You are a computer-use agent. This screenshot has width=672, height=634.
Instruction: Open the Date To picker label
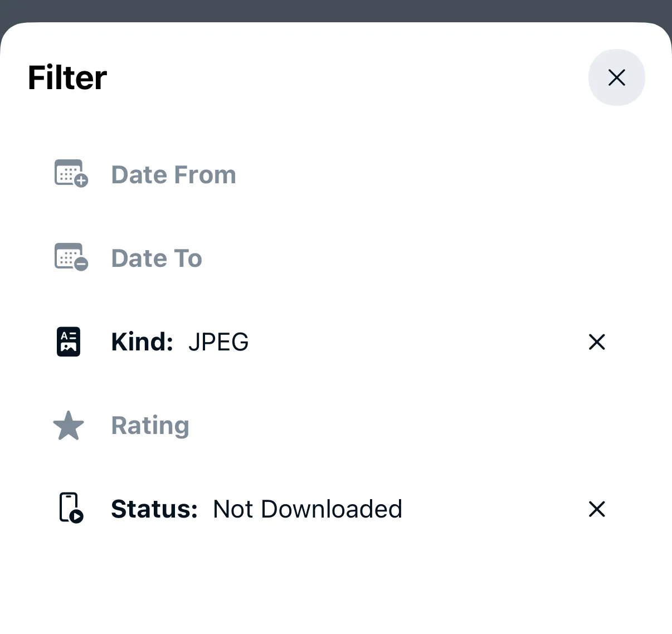157,259
